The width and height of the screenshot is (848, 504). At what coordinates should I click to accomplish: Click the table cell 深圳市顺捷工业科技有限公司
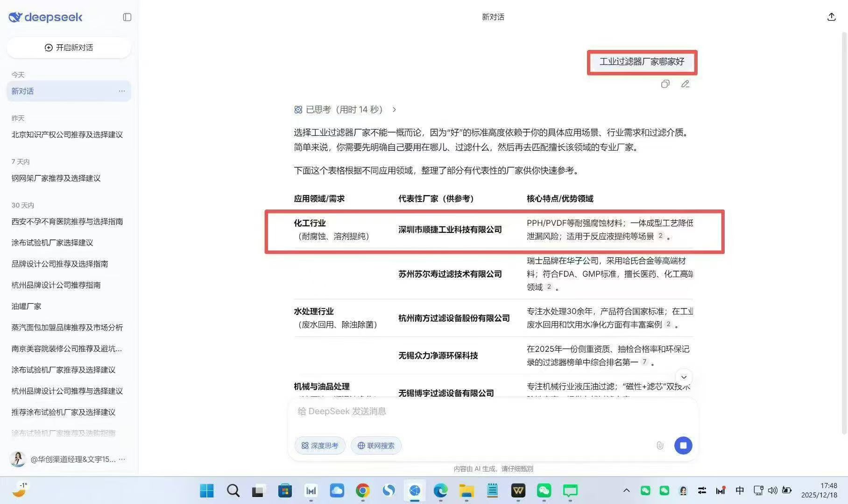click(x=450, y=230)
